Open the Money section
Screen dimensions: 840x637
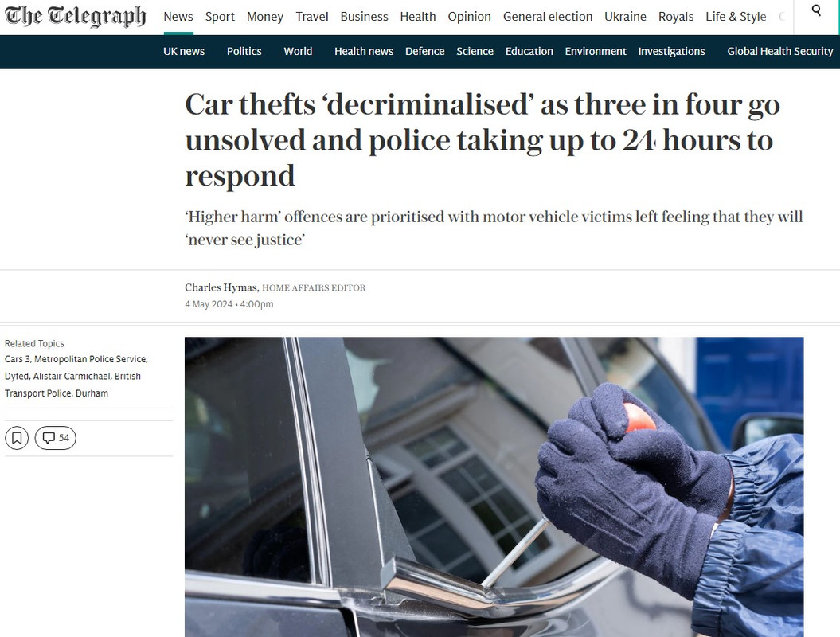(265, 17)
